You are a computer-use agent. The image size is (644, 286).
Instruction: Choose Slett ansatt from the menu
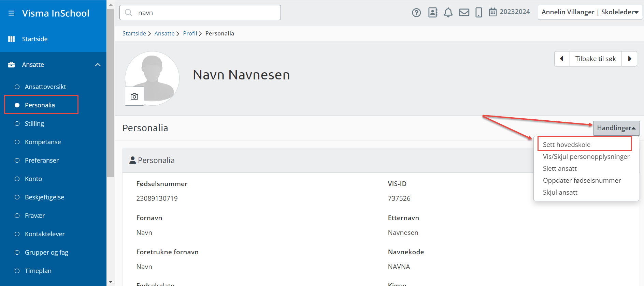point(560,168)
